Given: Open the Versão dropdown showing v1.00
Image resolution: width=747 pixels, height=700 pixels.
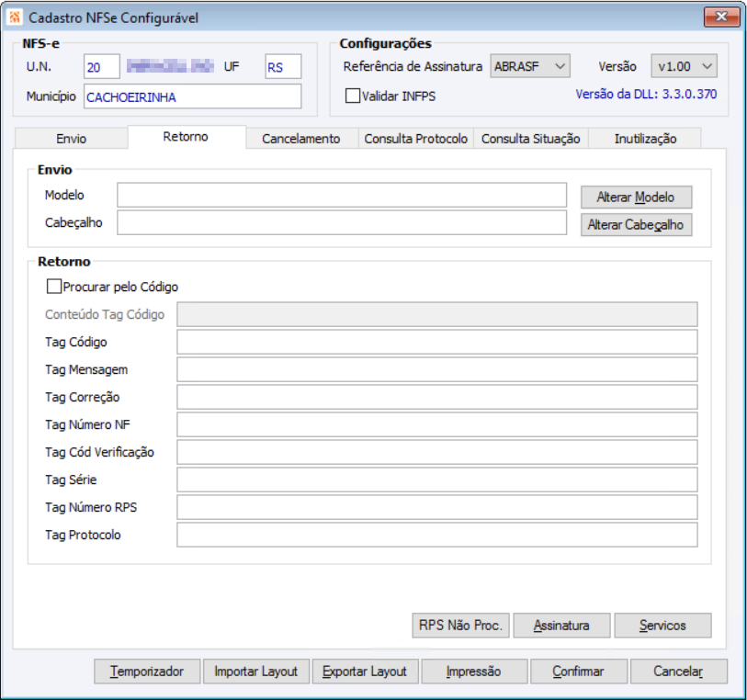Looking at the screenshot, I should click(x=685, y=66).
